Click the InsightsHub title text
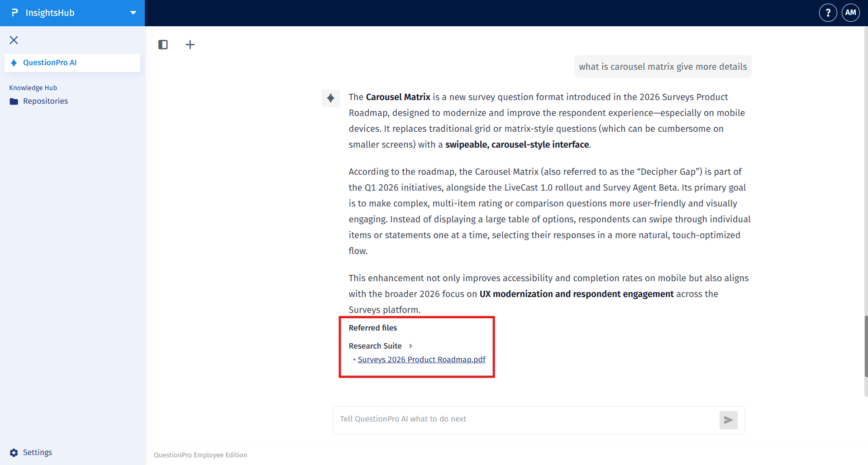Viewport: 868px width, 465px height. (x=50, y=13)
